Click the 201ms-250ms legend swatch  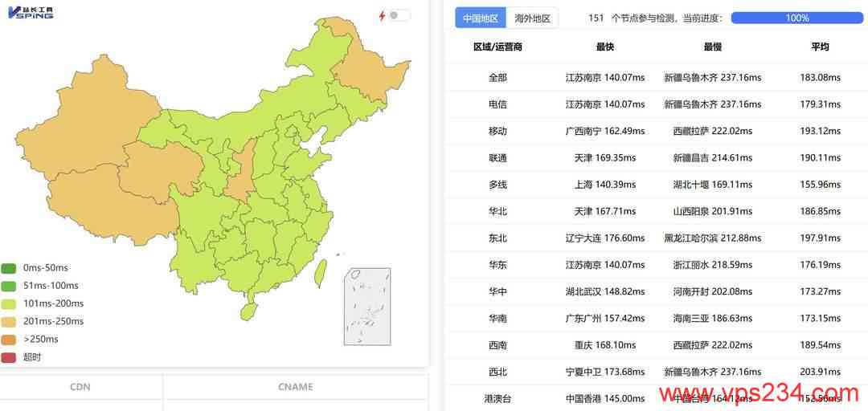click(x=9, y=321)
